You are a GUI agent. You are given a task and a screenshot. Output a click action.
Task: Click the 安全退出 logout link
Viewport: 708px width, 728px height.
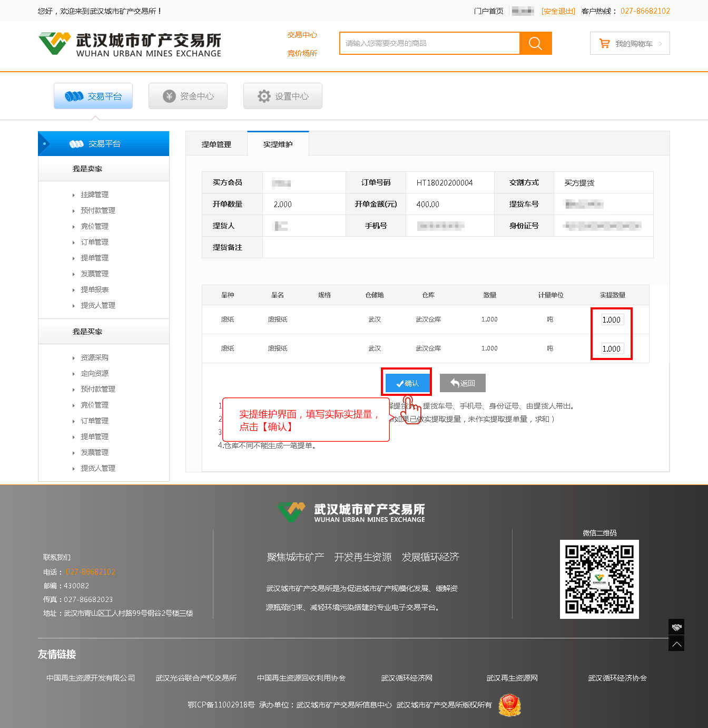[558, 11]
